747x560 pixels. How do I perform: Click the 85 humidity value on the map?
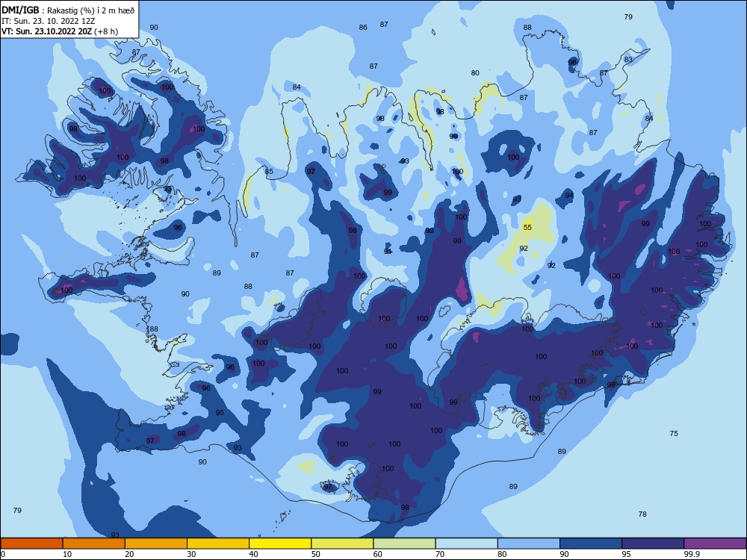(269, 172)
